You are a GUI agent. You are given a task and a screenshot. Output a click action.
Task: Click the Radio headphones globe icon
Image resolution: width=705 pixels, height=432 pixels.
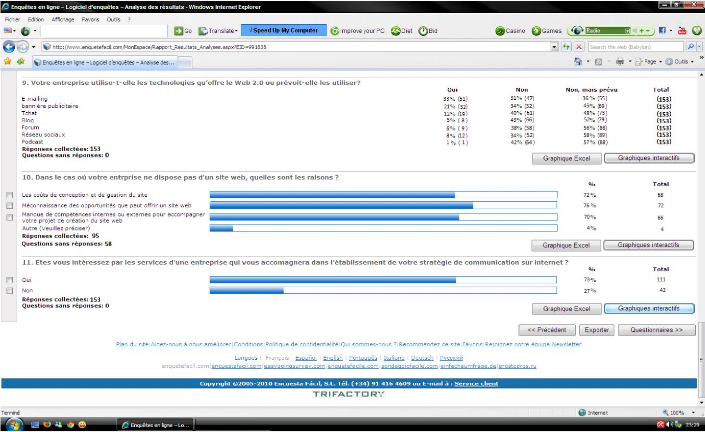coord(577,31)
